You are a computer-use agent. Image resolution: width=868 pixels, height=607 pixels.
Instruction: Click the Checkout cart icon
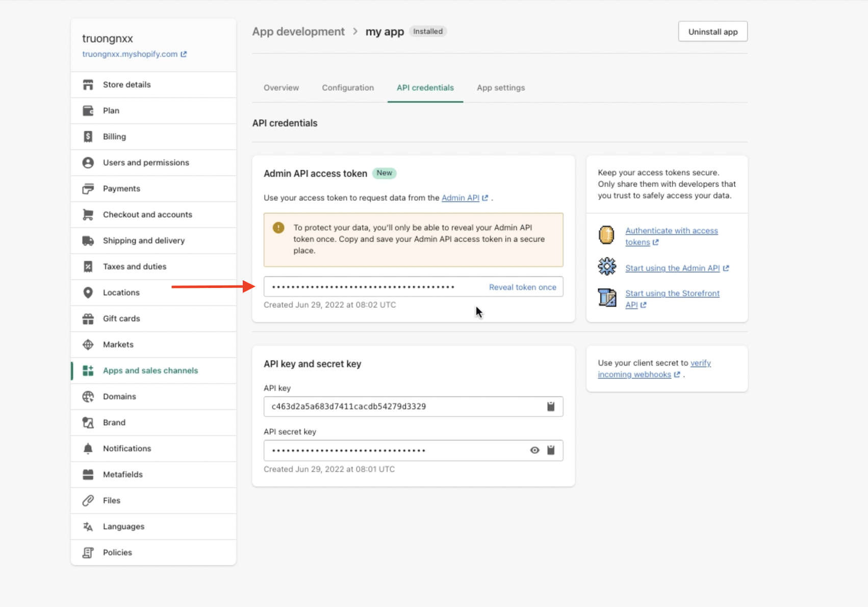(88, 215)
